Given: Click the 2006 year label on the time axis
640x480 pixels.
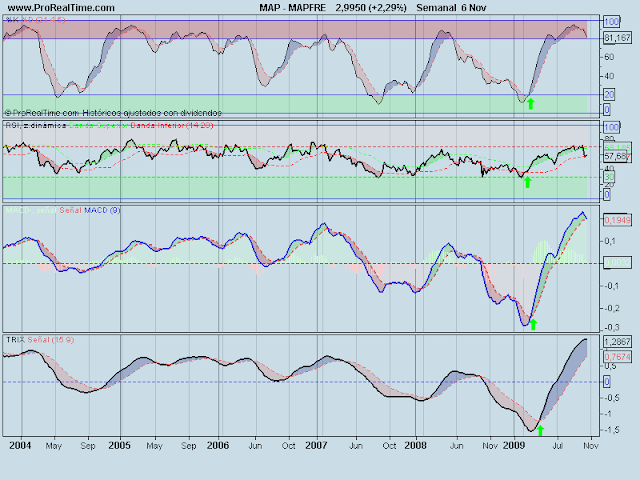Looking at the screenshot, I should (x=218, y=445).
